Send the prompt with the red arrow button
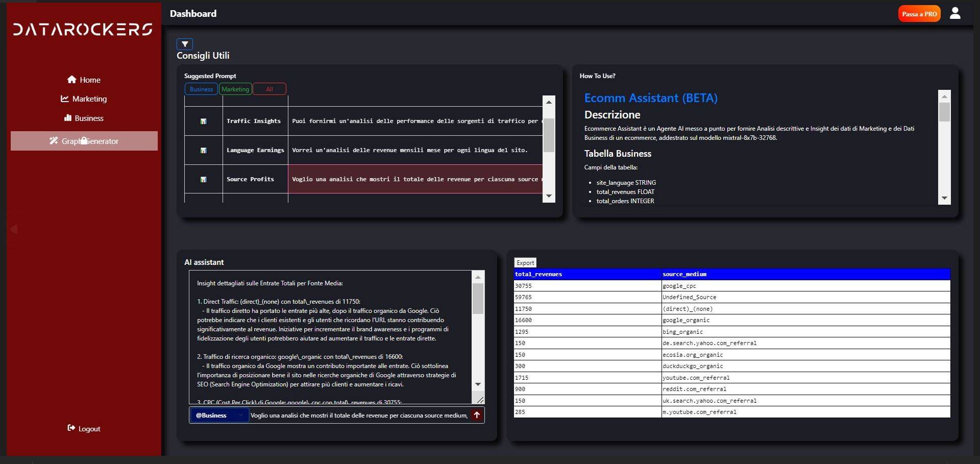 (477, 415)
